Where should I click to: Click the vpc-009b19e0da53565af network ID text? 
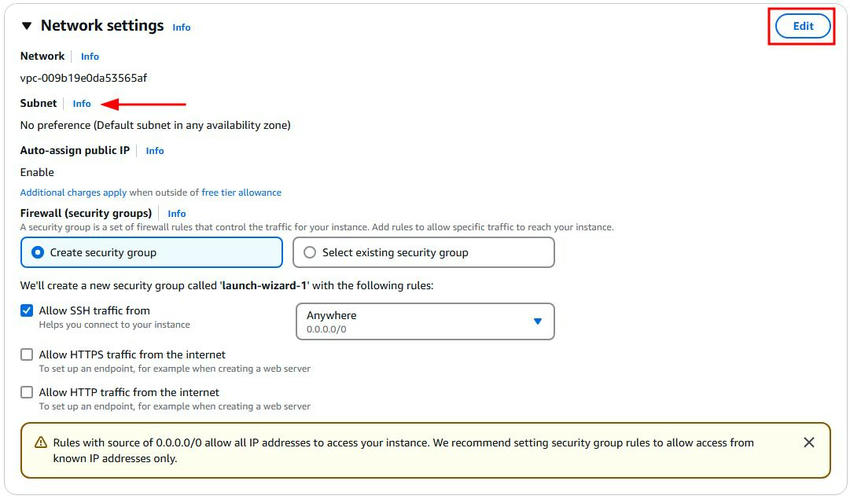coord(84,78)
